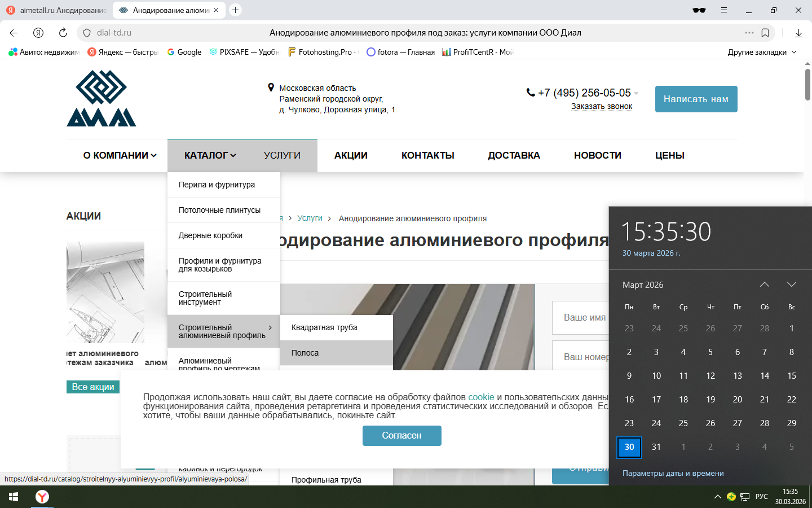The width and height of the screenshot is (812, 508).
Task: Click the Заказать звонок link
Action: (601, 106)
